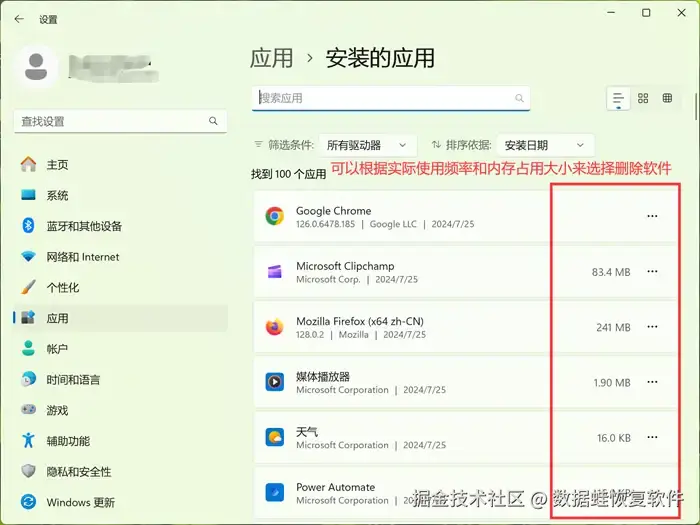This screenshot has width=700, height=525.
Task: Switch to list view layout
Action: click(618, 98)
